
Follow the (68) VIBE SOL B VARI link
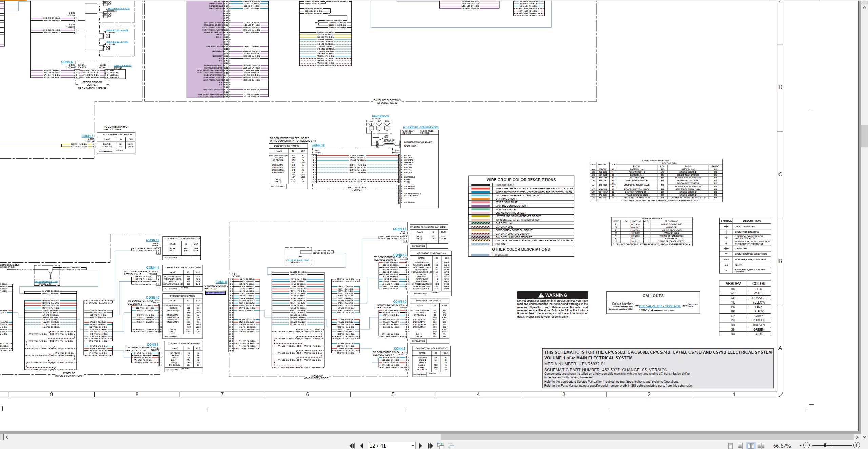coord(117,42)
